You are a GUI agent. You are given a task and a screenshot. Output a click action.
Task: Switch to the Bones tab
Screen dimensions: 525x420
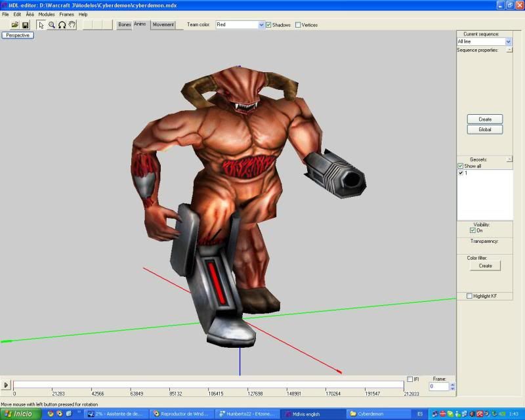point(124,25)
